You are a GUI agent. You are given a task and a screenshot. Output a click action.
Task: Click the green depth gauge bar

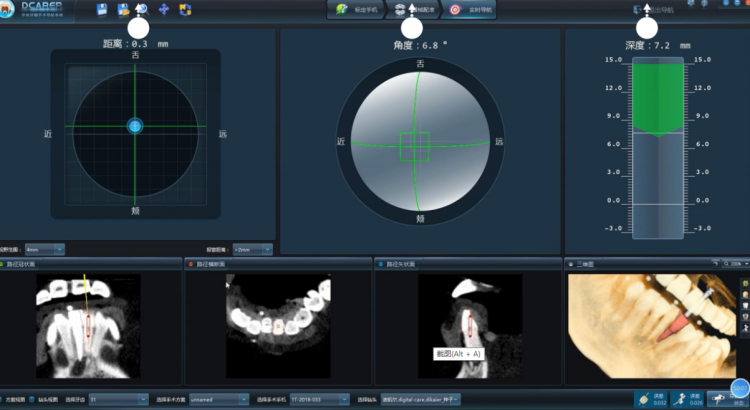pos(658,100)
